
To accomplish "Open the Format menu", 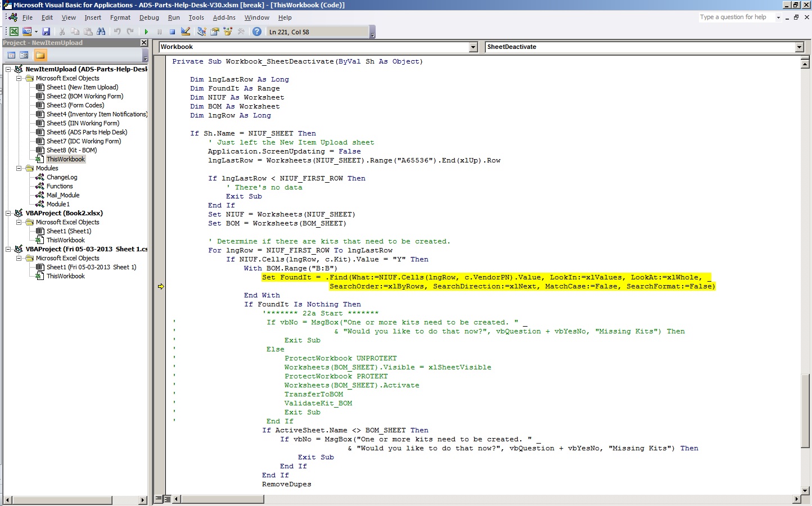I will [x=120, y=17].
